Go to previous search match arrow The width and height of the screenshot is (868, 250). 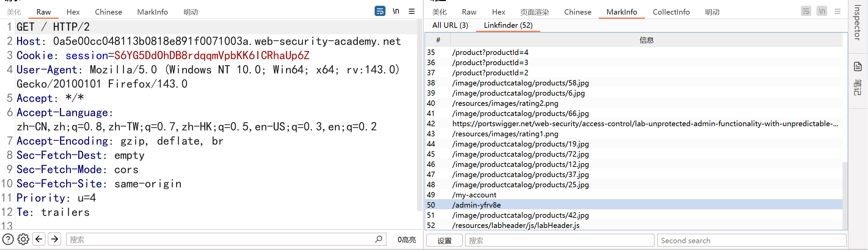(39, 239)
